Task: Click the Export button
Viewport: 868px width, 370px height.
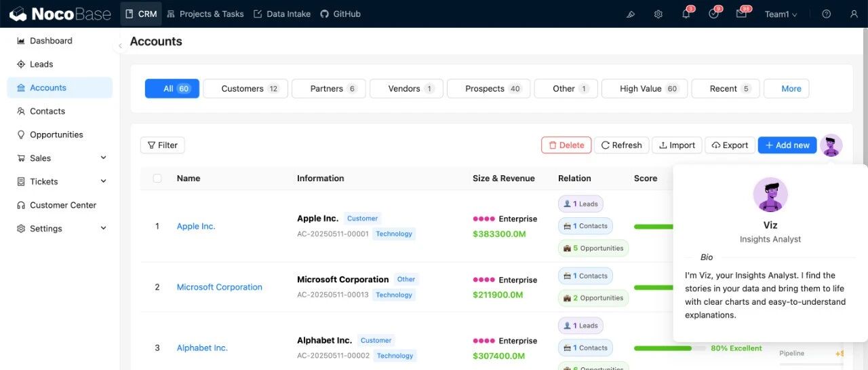Action: (730, 145)
